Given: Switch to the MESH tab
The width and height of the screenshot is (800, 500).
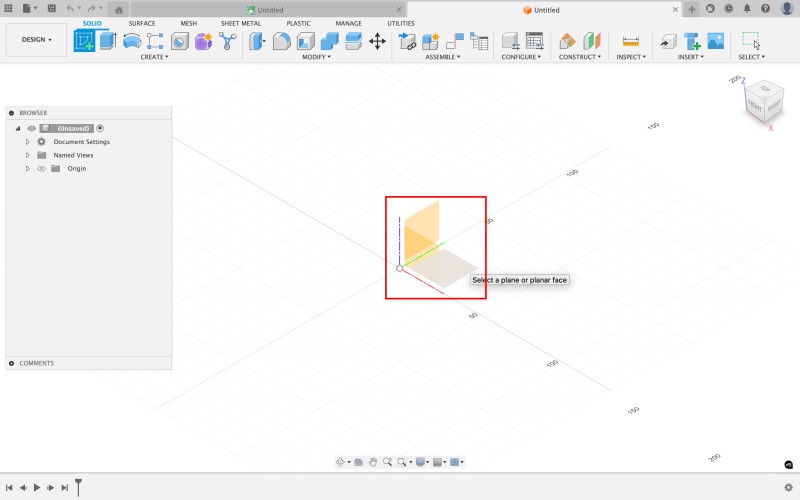Looking at the screenshot, I should [189, 23].
